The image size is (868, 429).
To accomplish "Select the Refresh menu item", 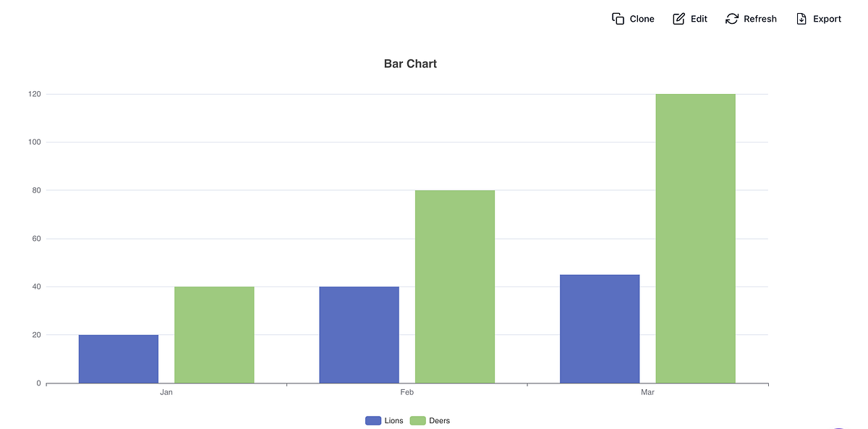I will point(751,18).
